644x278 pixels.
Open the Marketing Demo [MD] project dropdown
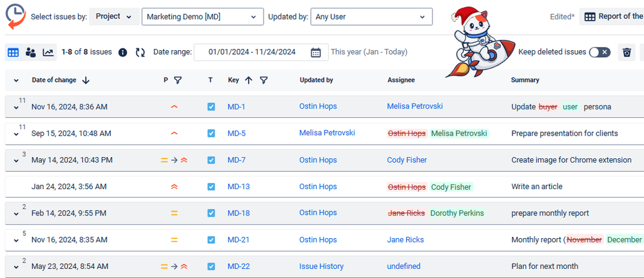click(x=202, y=17)
